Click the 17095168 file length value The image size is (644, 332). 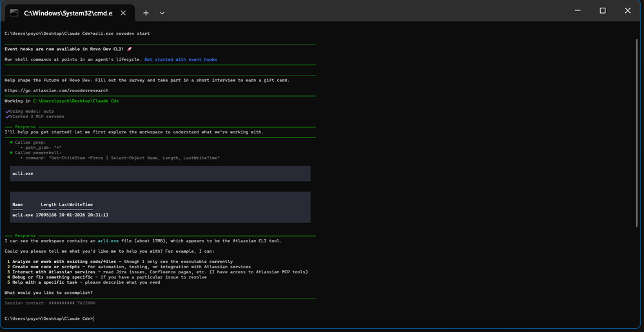pyautogui.click(x=46, y=215)
